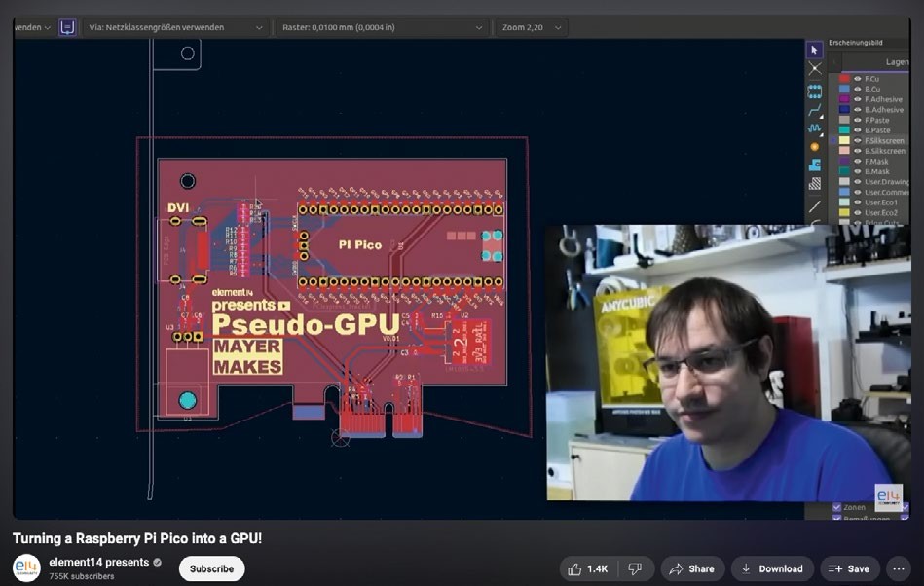Choose the Add Filled Zone tool

814,165
